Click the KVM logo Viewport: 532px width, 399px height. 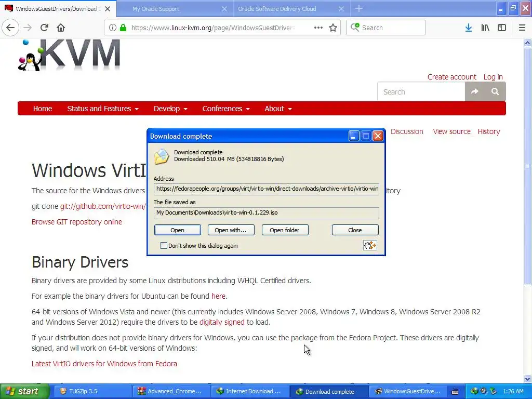(x=69, y=55)
